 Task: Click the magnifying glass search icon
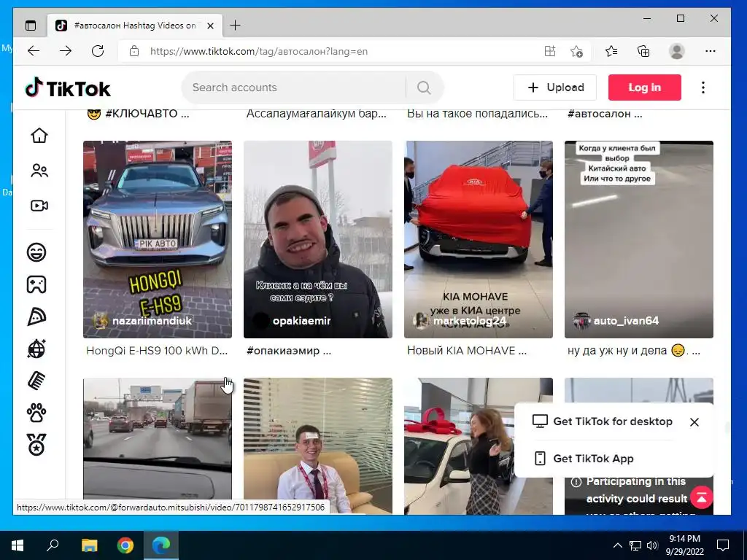tap(424, 87)
